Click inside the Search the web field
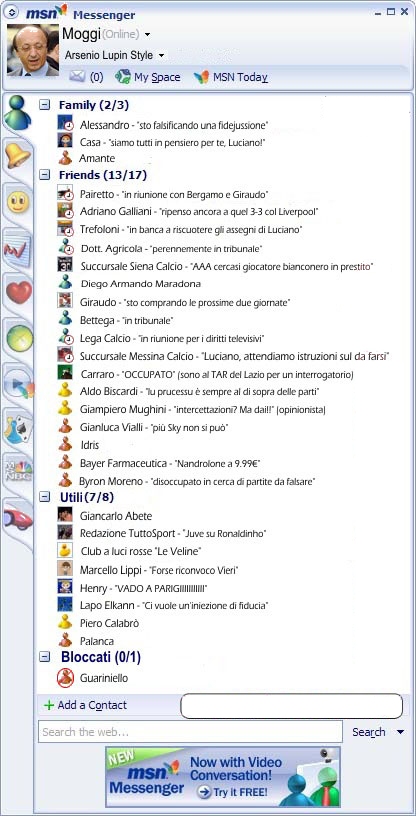The width and height of the screenshot is (416, 816). [191, 732]
